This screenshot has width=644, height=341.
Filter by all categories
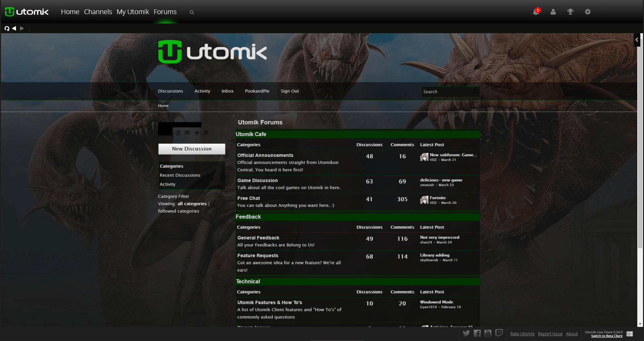click(x=192, y=204)
